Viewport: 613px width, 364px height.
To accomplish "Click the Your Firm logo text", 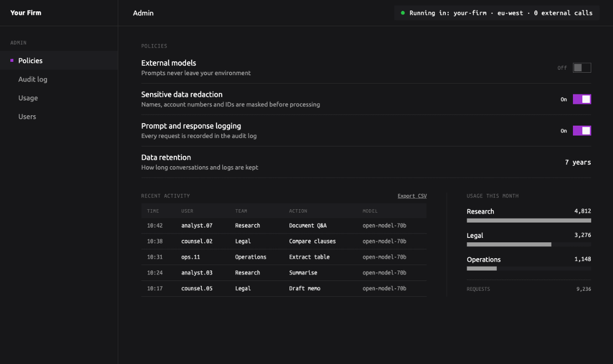I will pyautogui.click(x=26, y=13).
